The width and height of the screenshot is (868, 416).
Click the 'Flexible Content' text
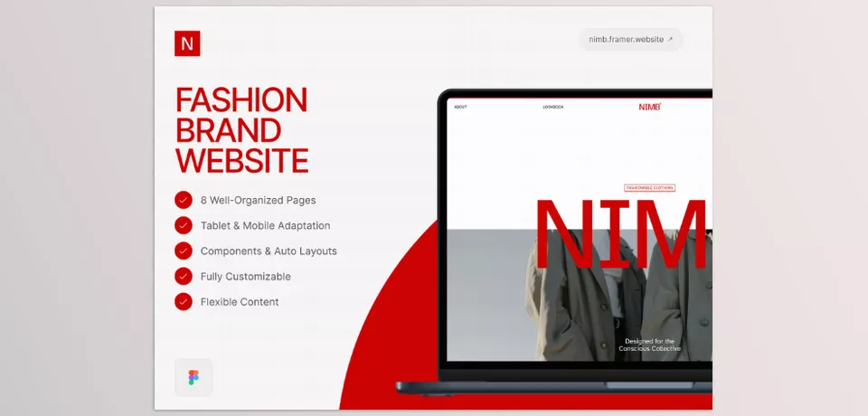(240, 302)
